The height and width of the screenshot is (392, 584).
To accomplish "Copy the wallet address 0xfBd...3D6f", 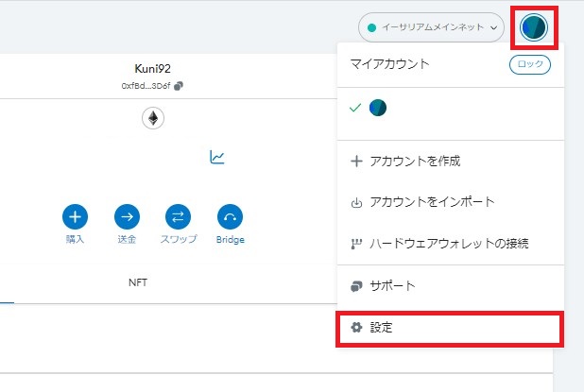I will [179, 86].
